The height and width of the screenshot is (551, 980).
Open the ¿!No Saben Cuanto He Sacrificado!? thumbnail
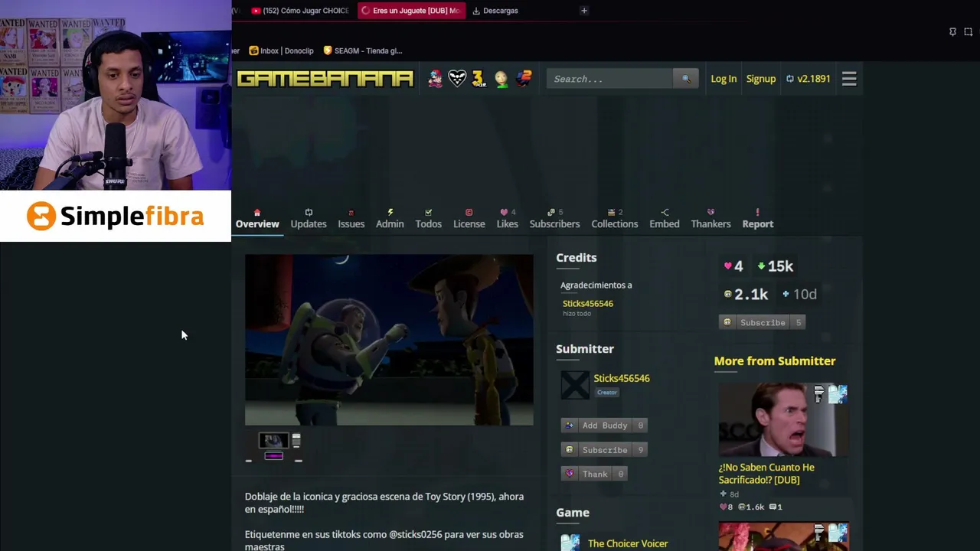(783, 419)
